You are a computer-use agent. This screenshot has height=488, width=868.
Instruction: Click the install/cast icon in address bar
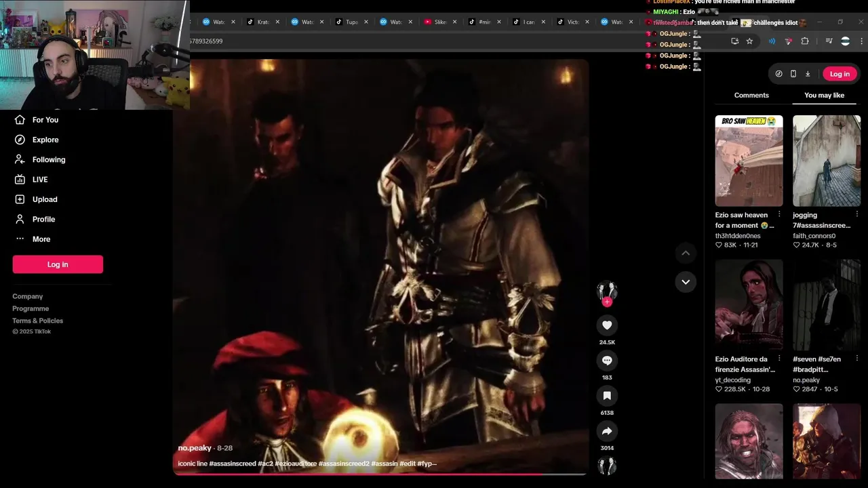click(x=734, y=41)
